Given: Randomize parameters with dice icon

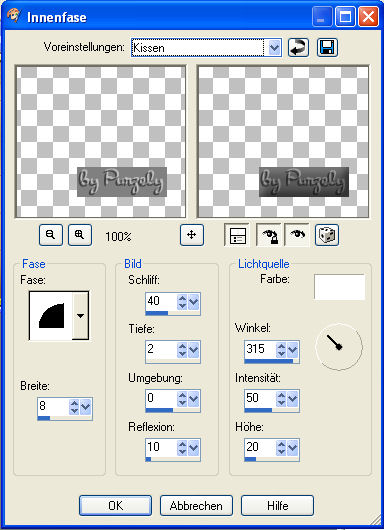Looking at the screenshot, I should click(x=327, y=235).
